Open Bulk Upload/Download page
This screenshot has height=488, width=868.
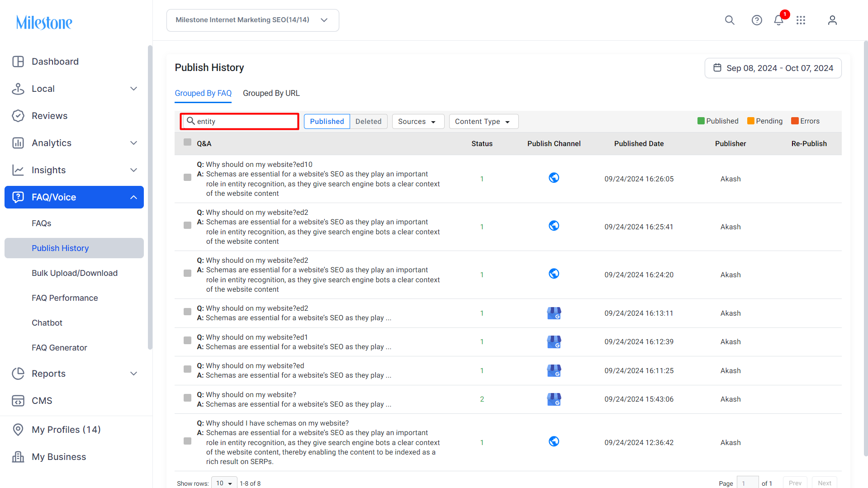pyautogui.click(x=75, y=273)
